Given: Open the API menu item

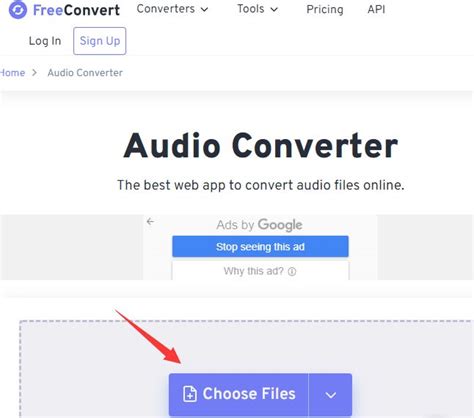Looking at the screenshot, I should coord(376,9).
